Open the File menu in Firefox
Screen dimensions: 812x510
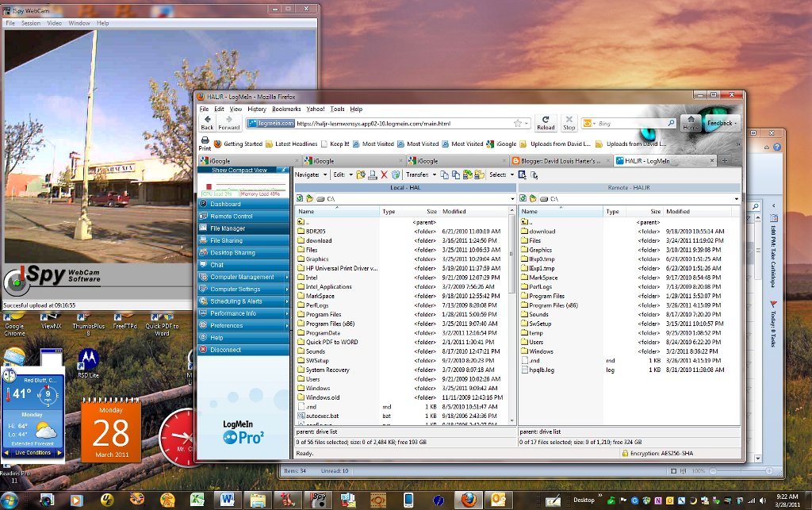click(x=204, y=109)
